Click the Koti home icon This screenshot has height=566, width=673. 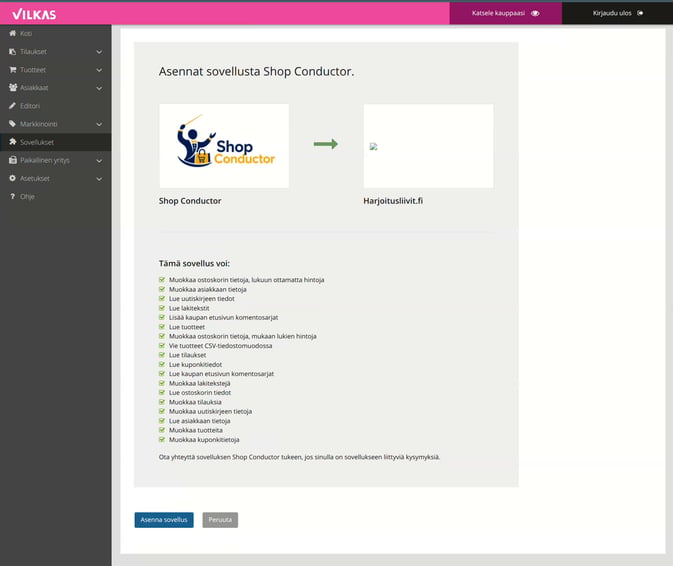point(12,33)
